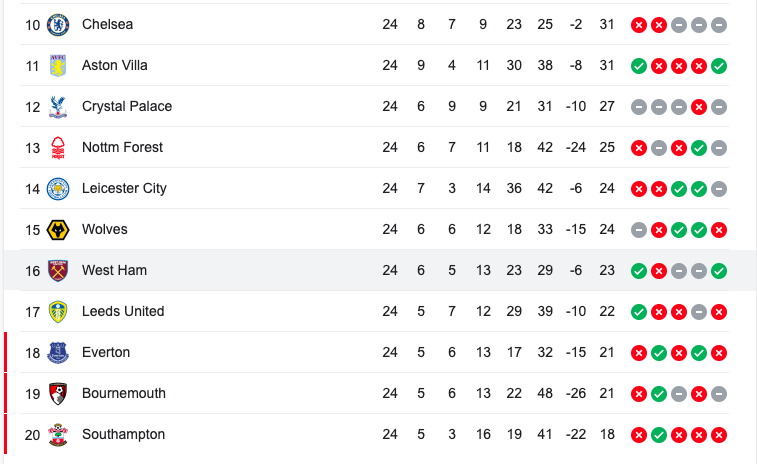Click the Aston Villa club crest
The width and height of the screenshot is (757, 464).
pyautogui.click(x=58, y=66)
